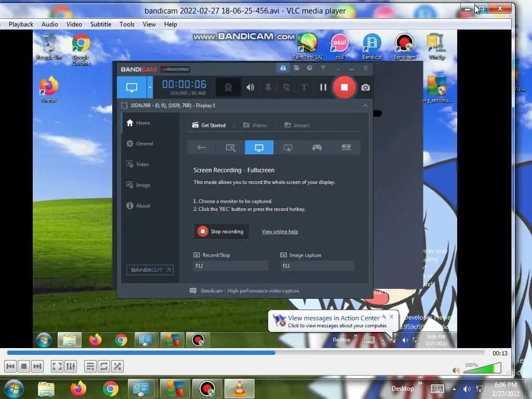Open Bandicam output folder icon in video
532x399 pixels.
pyautogui.click(x=297, y=68)
